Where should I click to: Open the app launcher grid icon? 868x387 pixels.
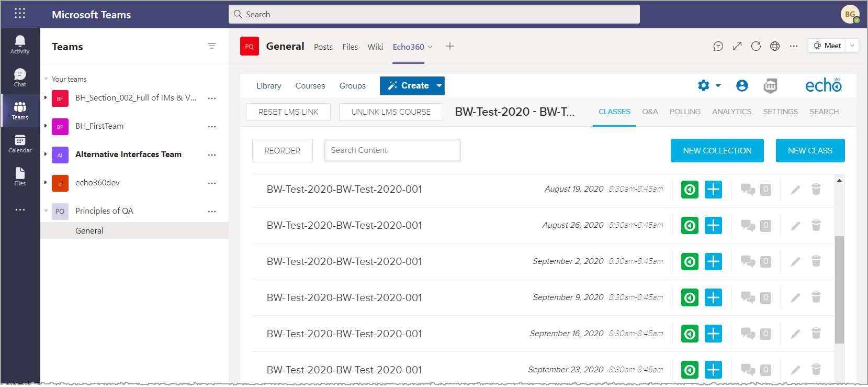20,13
